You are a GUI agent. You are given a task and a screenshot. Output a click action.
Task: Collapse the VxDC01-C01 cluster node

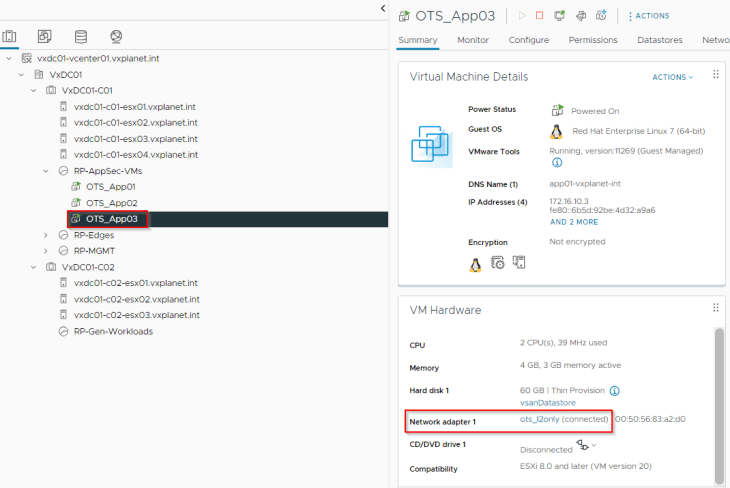(x=33, y=90)
